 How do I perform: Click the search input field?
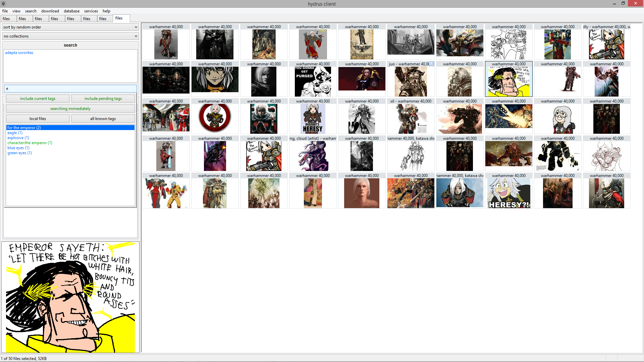[70, 88]
